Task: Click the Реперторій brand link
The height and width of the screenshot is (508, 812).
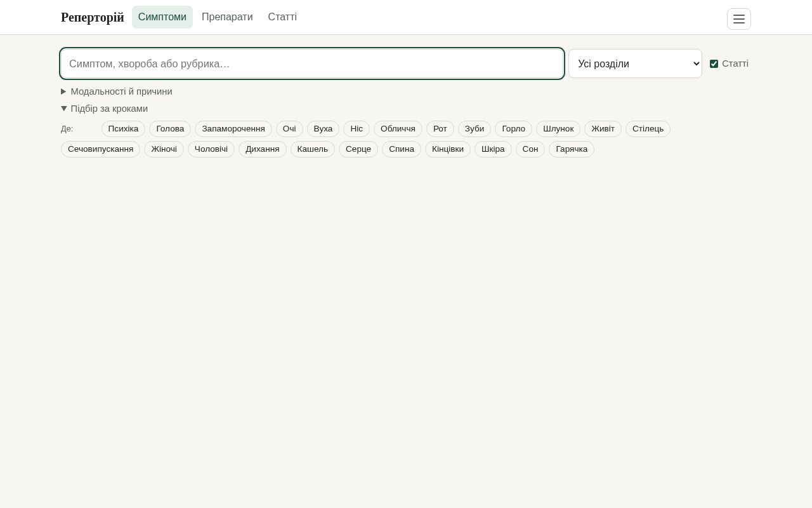Action: coord(93,17)
